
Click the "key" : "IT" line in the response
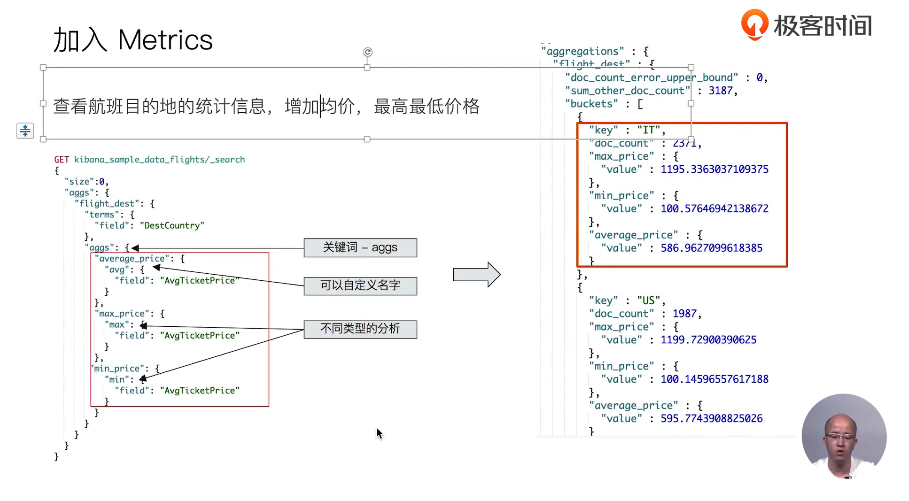[x=627, y=131]
